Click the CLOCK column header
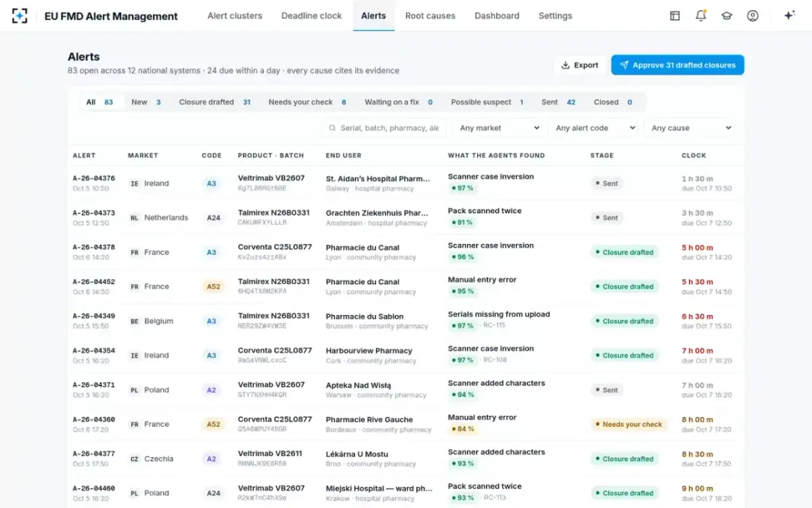The image size is (812, 508). click(694, 156)
